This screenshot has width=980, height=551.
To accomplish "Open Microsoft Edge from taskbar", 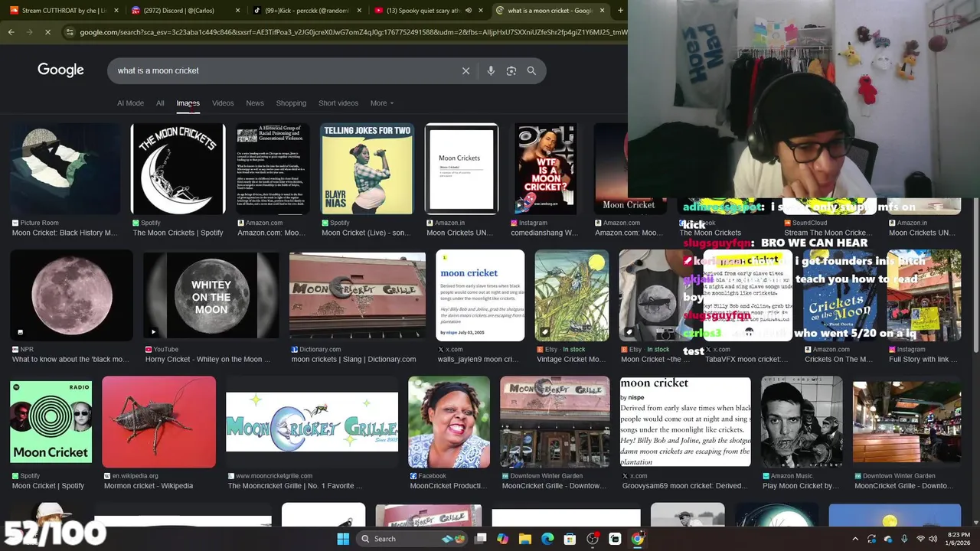I will pos(547,539).
